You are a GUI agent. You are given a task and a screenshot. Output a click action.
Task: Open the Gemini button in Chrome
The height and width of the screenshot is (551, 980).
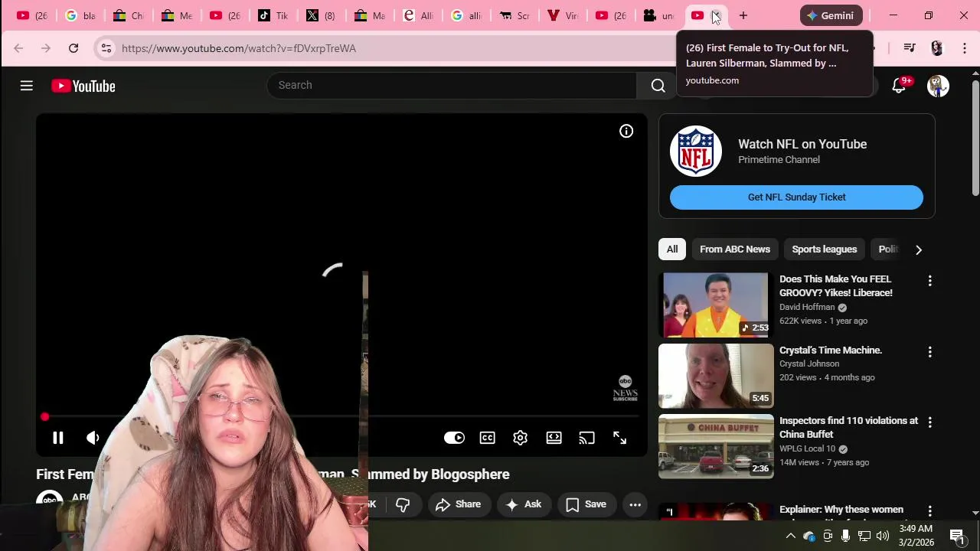coord(831,15)
